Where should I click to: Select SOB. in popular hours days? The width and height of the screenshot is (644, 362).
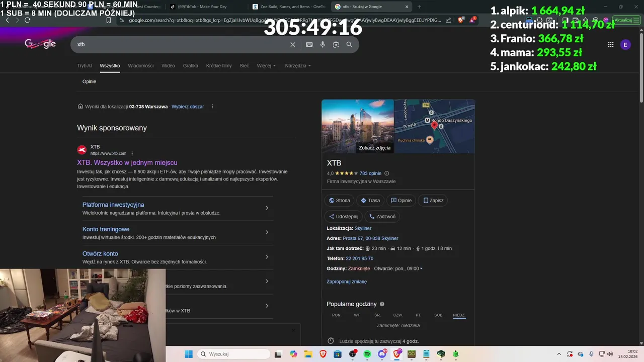coord(439,315)
